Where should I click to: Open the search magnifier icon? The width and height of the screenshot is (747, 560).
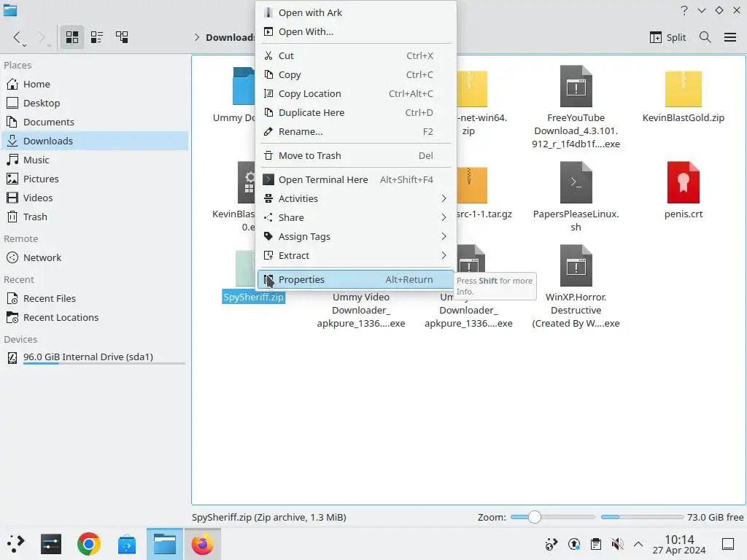pyautogui.click(x=705, y=37)
